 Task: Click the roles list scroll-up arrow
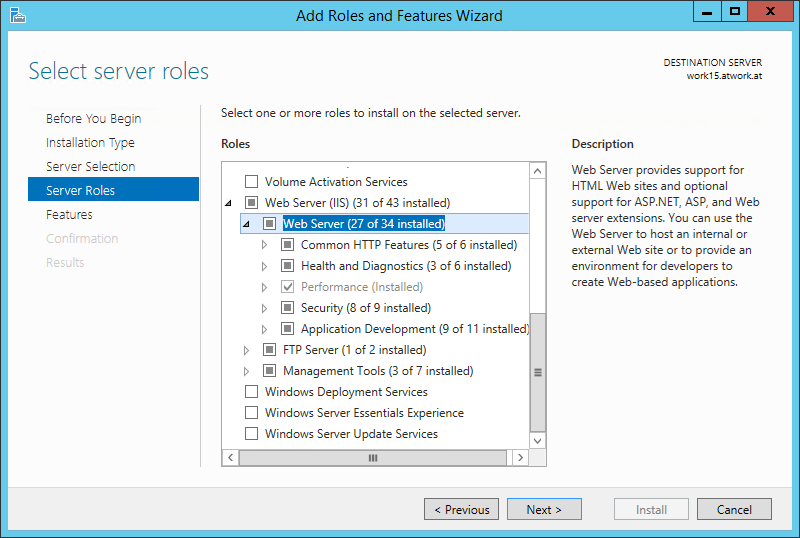[x=538, y=172]
